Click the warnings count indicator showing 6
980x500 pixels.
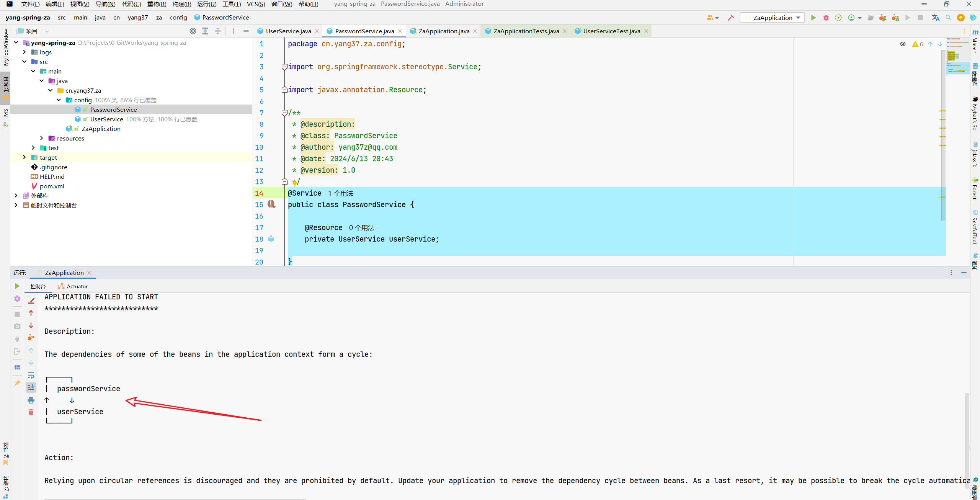pos(918,44)
